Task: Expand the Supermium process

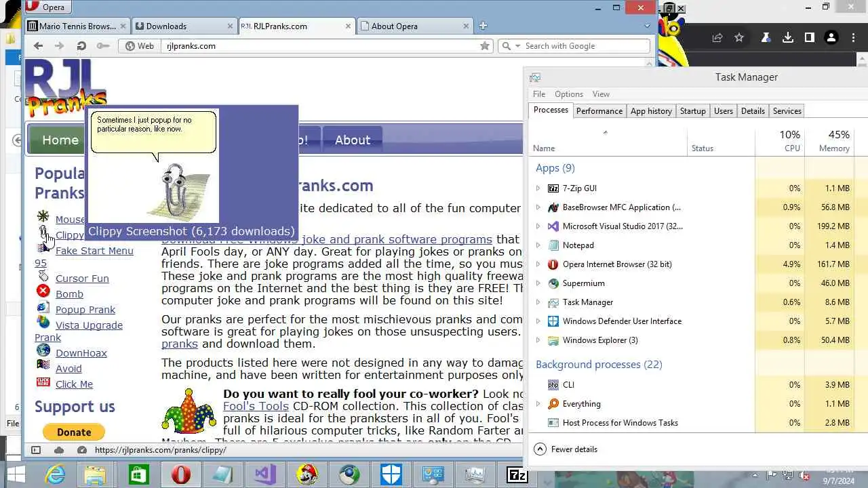Action: tap(538, 283)
